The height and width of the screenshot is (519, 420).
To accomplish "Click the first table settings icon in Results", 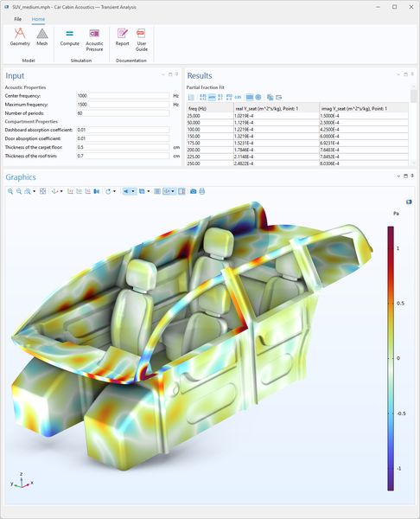I will (x=191, y=97).
